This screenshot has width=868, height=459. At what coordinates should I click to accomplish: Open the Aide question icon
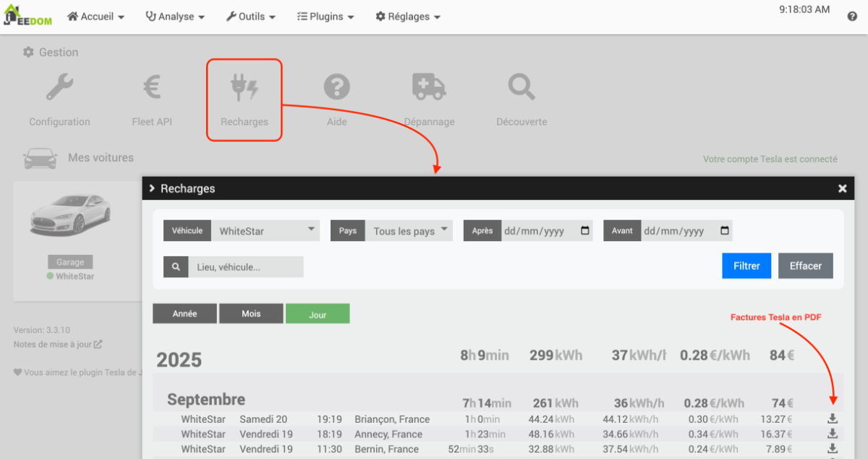(337, 88)
